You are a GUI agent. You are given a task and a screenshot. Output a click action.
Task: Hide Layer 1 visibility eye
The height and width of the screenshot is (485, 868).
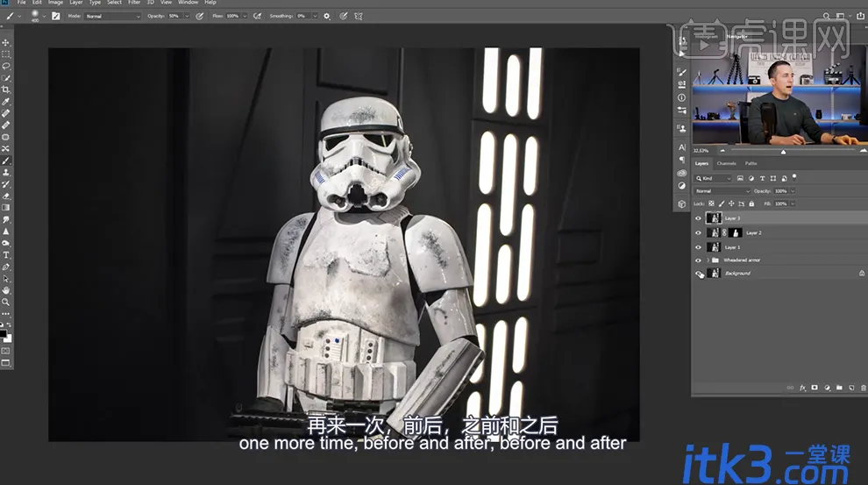point(698,247)
